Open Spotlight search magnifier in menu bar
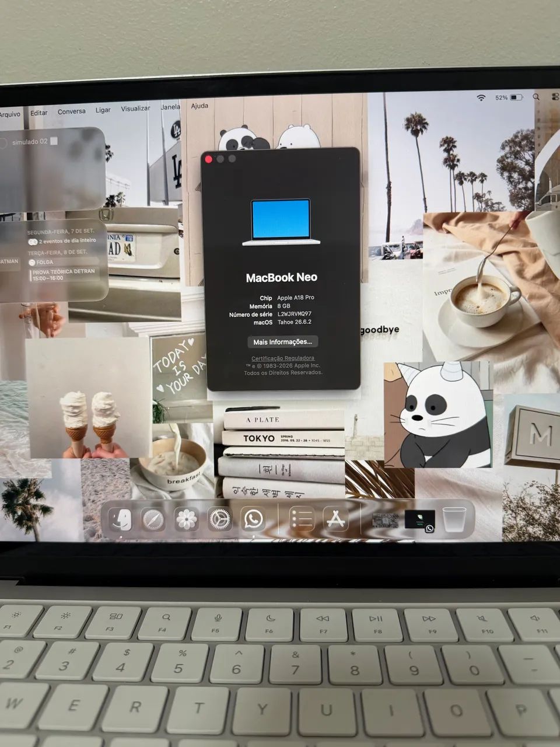Screen dimensions: 560x747 tap(536, 97)
